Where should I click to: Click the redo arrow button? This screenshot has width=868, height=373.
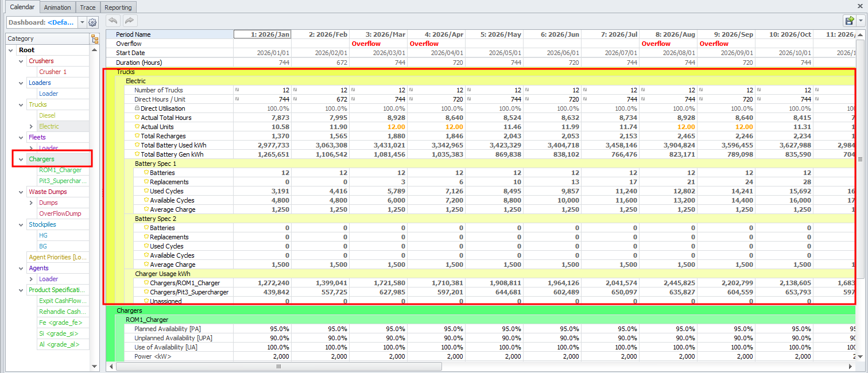(129, 21)
